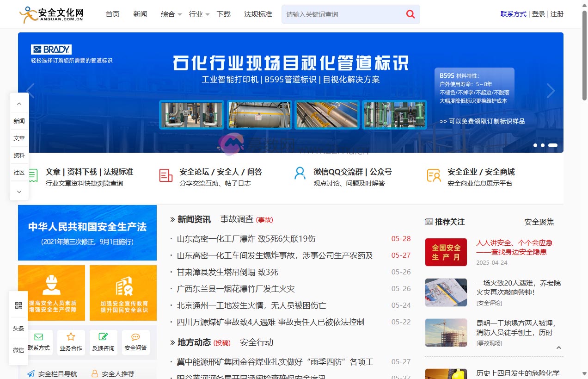This screenshot has height=379, width=588.
Task: Open the 下载 menu item
Action: [x=223, y=14]
